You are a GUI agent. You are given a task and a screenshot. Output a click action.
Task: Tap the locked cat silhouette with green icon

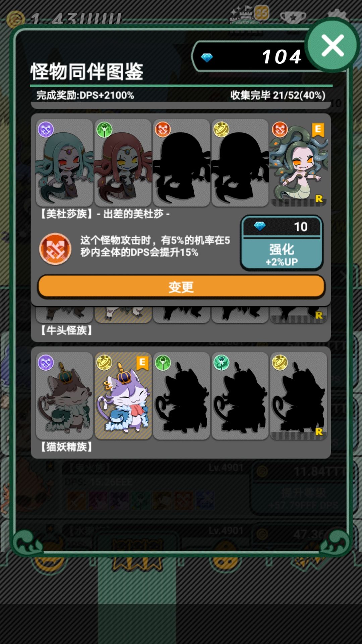(x=181, y=396)
